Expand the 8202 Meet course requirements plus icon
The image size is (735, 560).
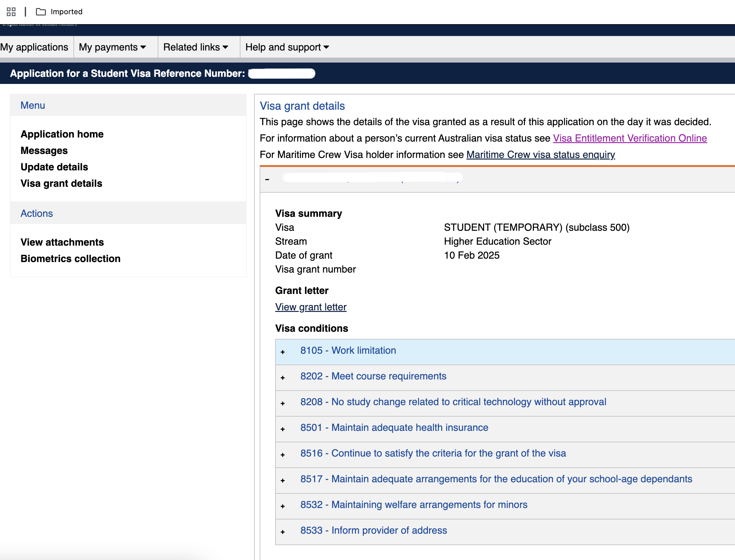(283, 378)
